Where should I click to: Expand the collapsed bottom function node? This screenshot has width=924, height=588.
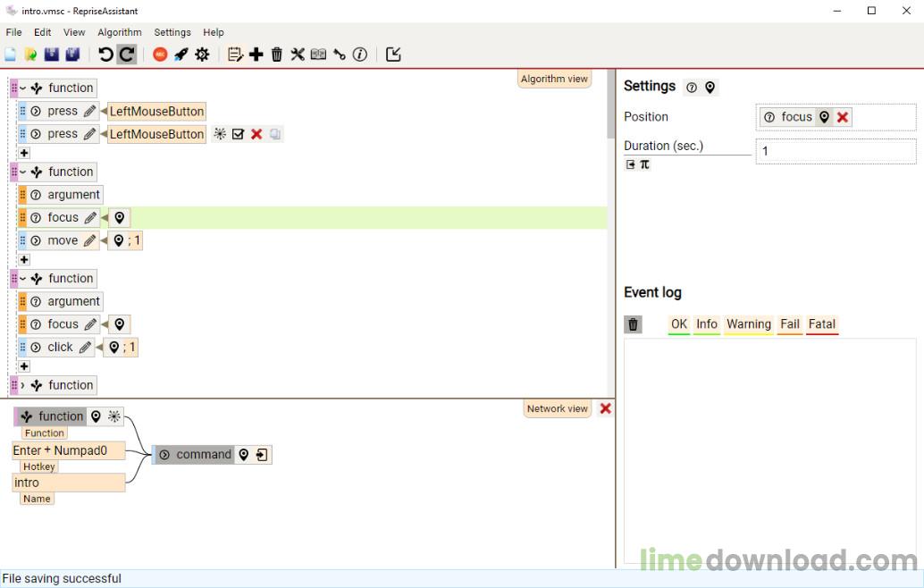pyautogui.click(x=23, y=385)
